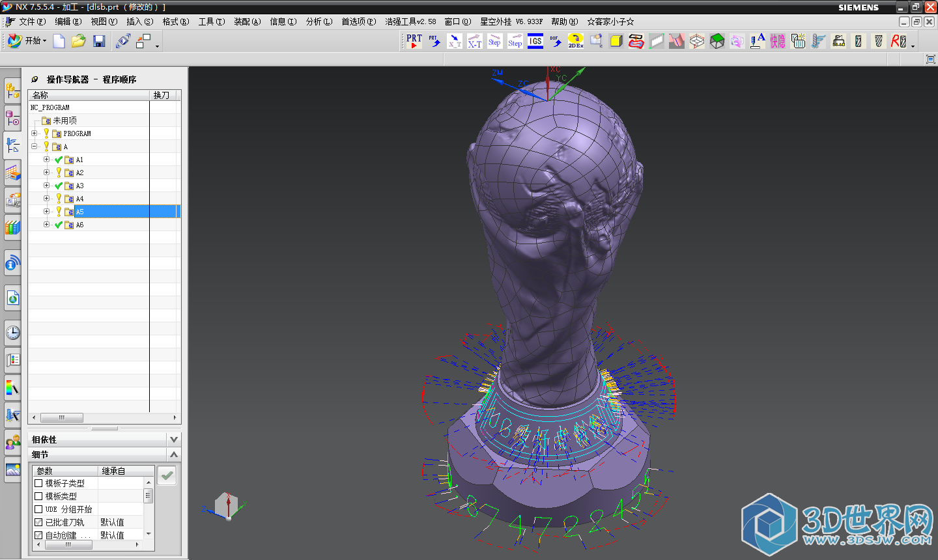Expand the A3 tree node
This screenshot has width=938, height=560.
(46, 186)
